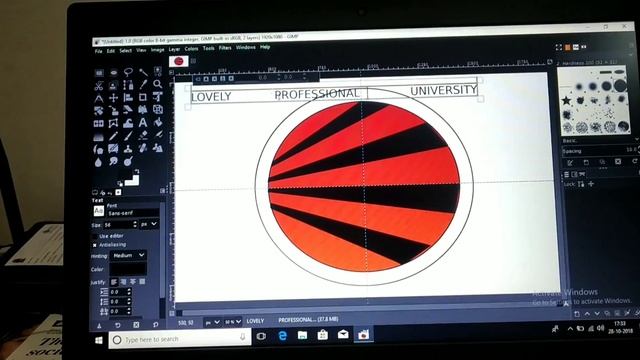Screen dimensions: 640x360
Task: Select the Zoom magnifier tool
Action: pos(158,84)
